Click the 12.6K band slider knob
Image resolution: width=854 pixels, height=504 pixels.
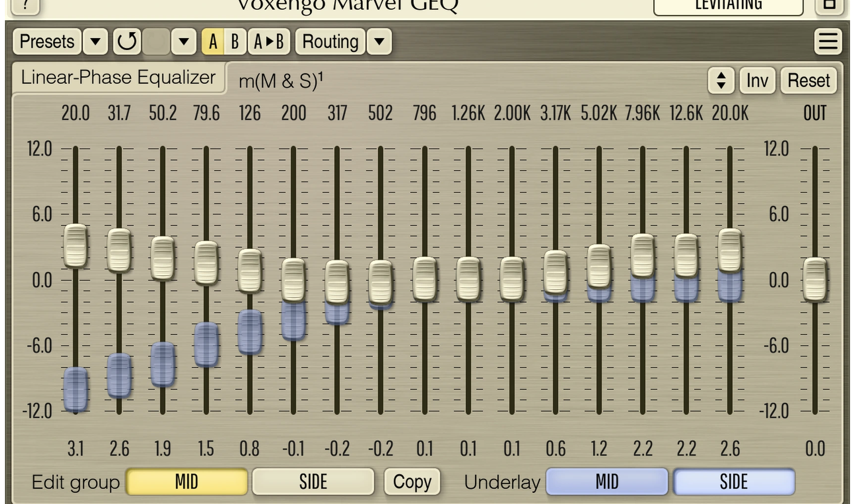tap(686, 255)
